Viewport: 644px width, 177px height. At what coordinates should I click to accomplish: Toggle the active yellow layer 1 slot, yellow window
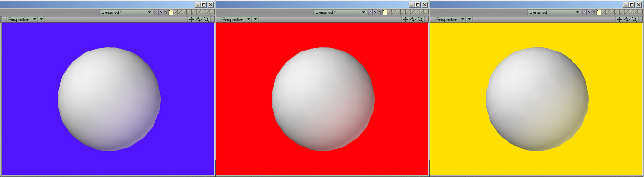click(599, 12)
